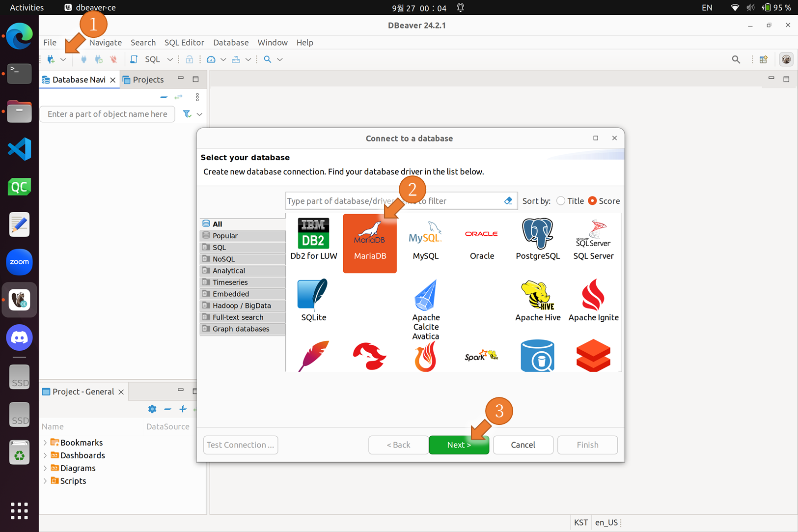This screenshot has width=798, height=532.
Task: Choose the Oracle database driver
Action: 481,239
